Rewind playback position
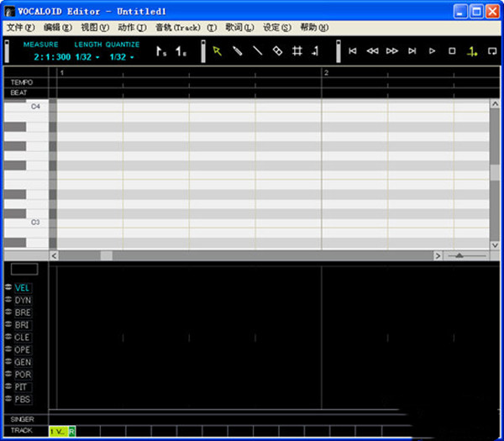The image size is (504, 441). click(x=372, y=50)
